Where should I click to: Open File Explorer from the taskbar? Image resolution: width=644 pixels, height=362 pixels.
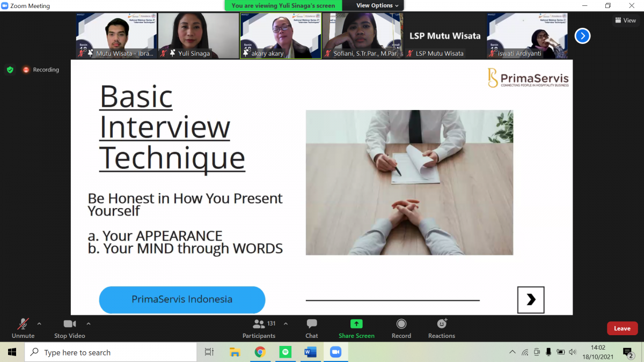[x=235, y=352]
